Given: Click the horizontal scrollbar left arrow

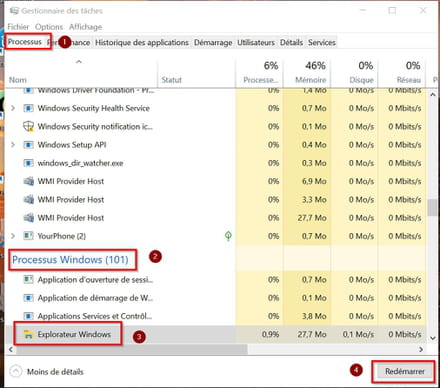Looking at the screenshot, I should 11,349.
